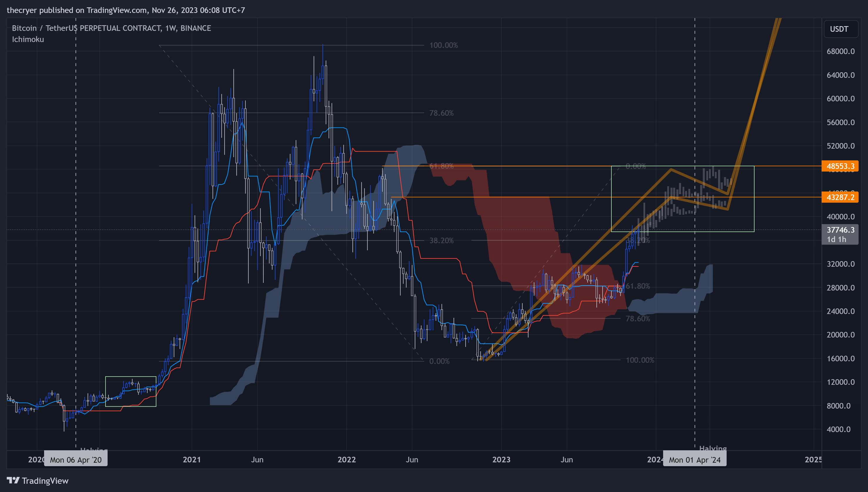Click the orange 43287.2 price label

point(840,197)
